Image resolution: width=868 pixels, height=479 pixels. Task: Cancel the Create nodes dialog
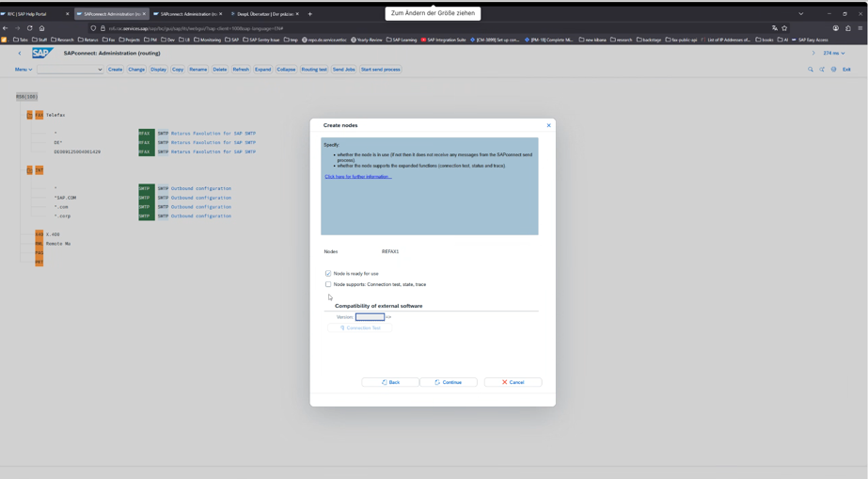tap(513, 382)
